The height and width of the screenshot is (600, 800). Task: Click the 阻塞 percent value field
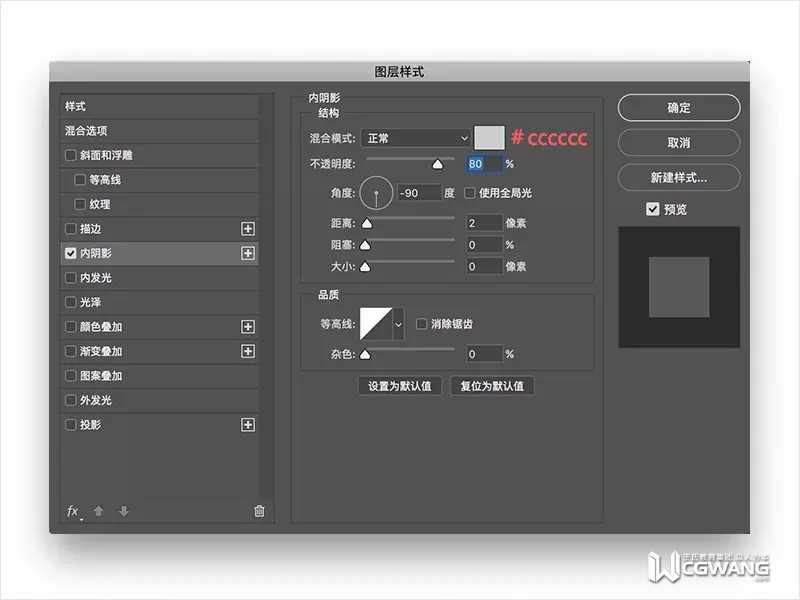click(484, 245)
